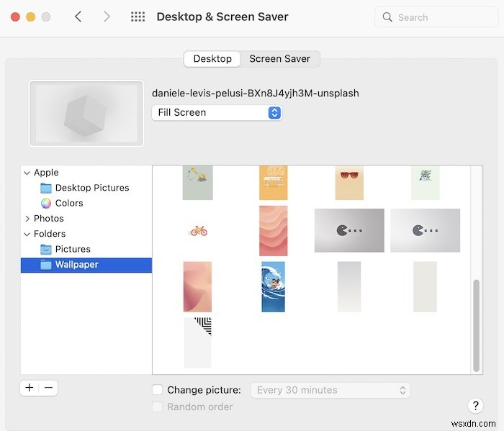
Task: Click the current wallpaper cube preview
Action: tap(86, 114)
